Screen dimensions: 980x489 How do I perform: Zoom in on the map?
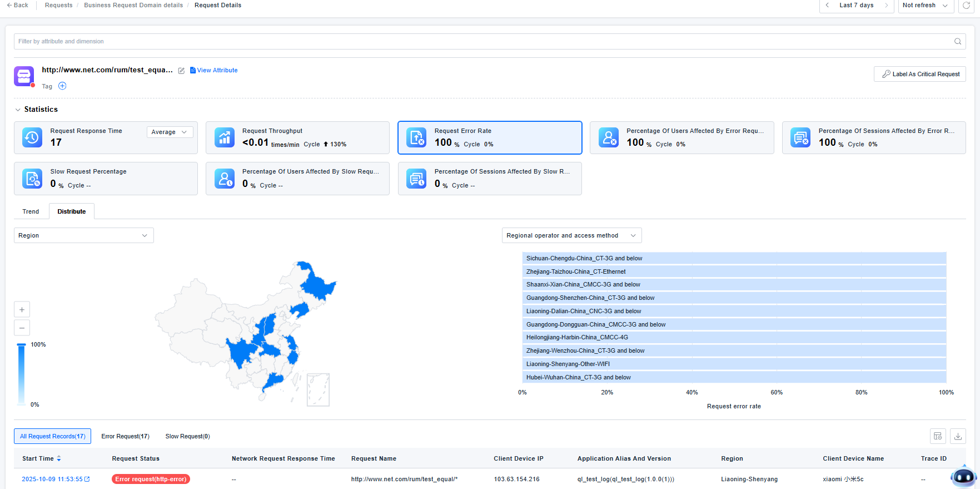point(22,309)
